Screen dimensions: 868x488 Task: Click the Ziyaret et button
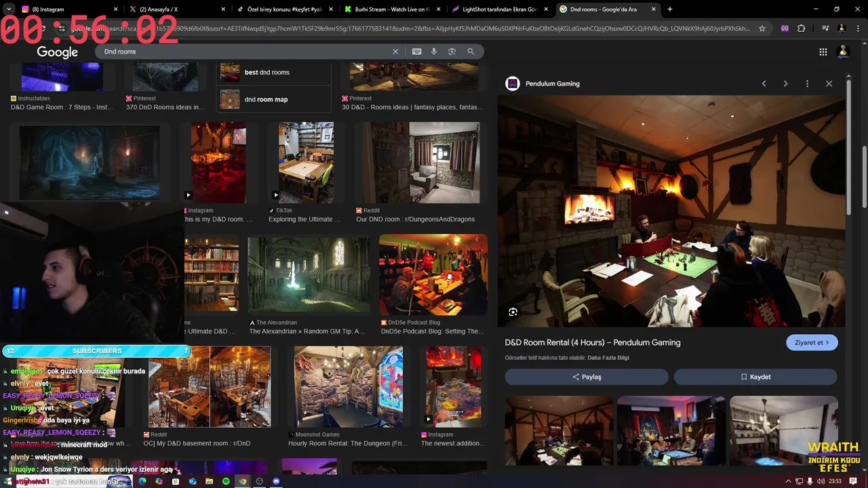[812, 342]
